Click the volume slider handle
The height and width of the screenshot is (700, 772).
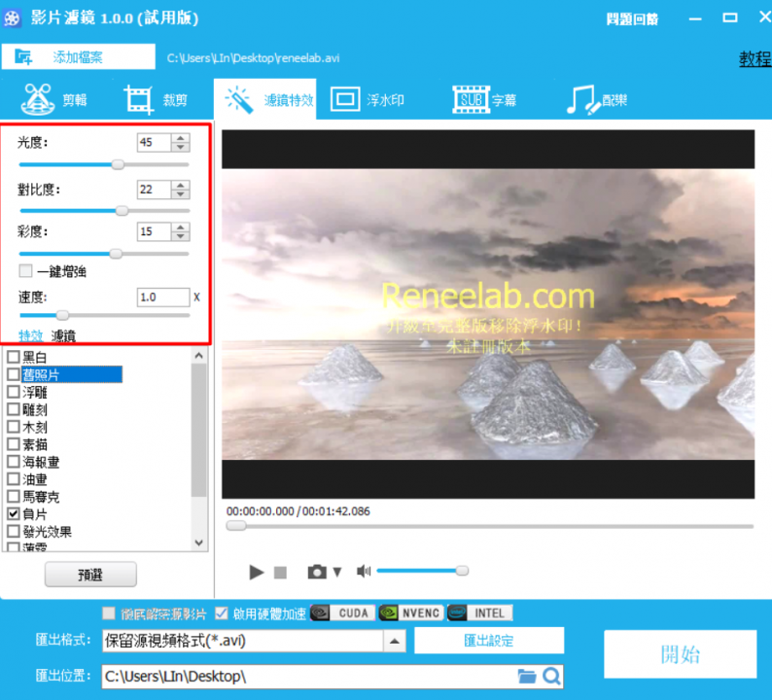(x=462, y=571)
